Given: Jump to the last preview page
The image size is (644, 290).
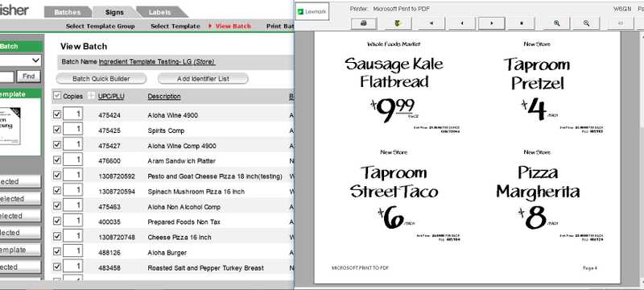Looking at the screenshot, I should pos(521,23).
